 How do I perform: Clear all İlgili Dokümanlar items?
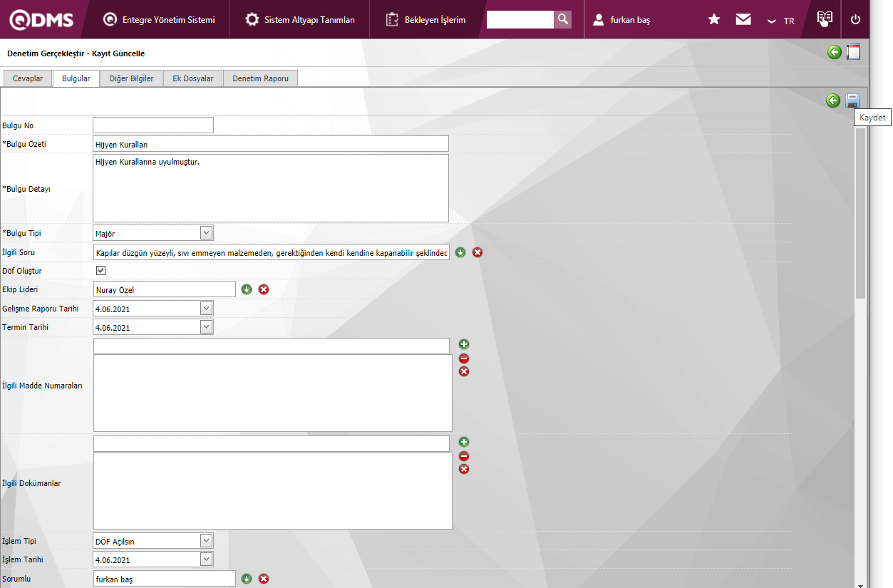(464, 469)
